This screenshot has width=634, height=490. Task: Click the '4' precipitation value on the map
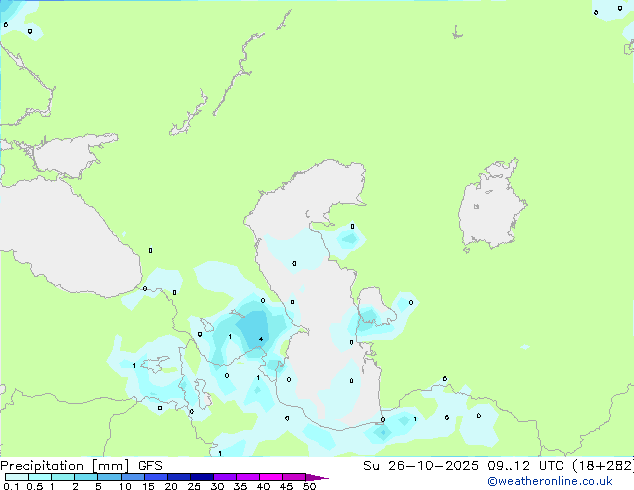pyautogui.click(x=261, y=339)
